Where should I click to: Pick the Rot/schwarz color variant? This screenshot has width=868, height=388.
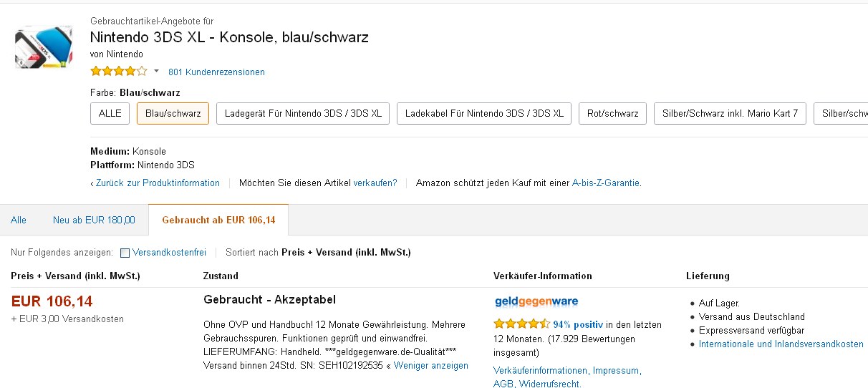click(x=612, y=113)
